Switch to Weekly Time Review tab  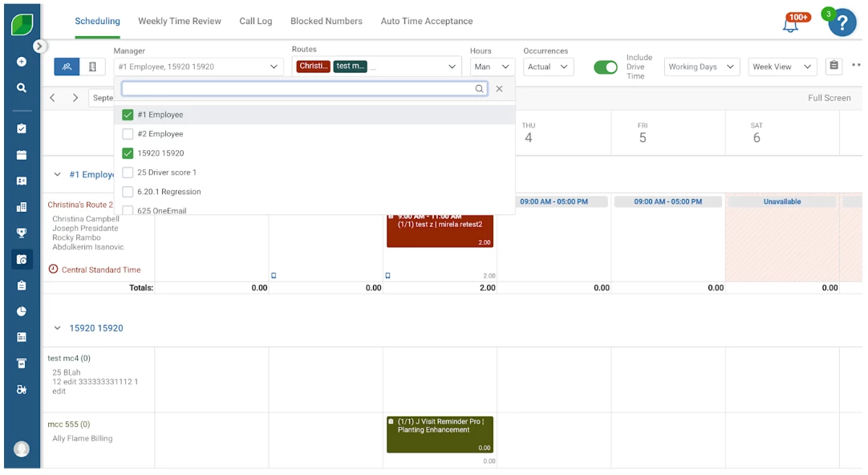click(x=180, y=21)
